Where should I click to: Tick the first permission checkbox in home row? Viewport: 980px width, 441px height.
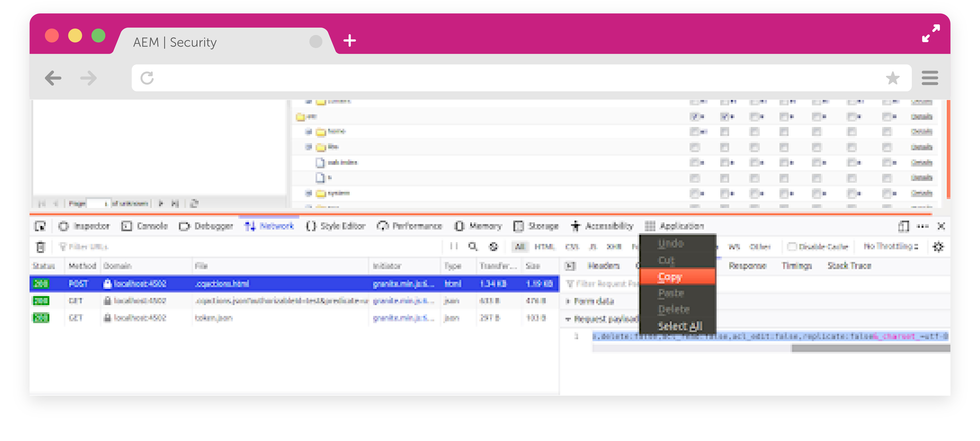pyautogui.click(x=695, y=132)
